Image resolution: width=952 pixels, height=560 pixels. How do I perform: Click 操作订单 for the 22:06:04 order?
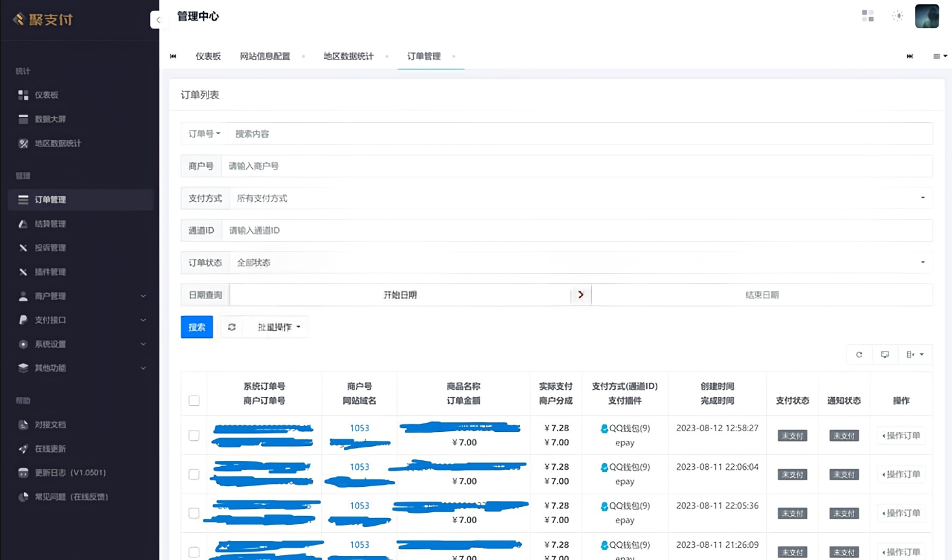pos(901,475)
